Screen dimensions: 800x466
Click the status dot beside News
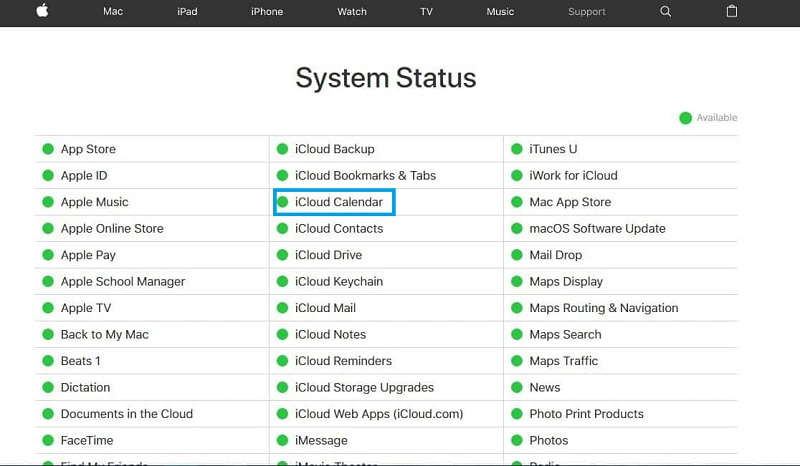[517, 387]
